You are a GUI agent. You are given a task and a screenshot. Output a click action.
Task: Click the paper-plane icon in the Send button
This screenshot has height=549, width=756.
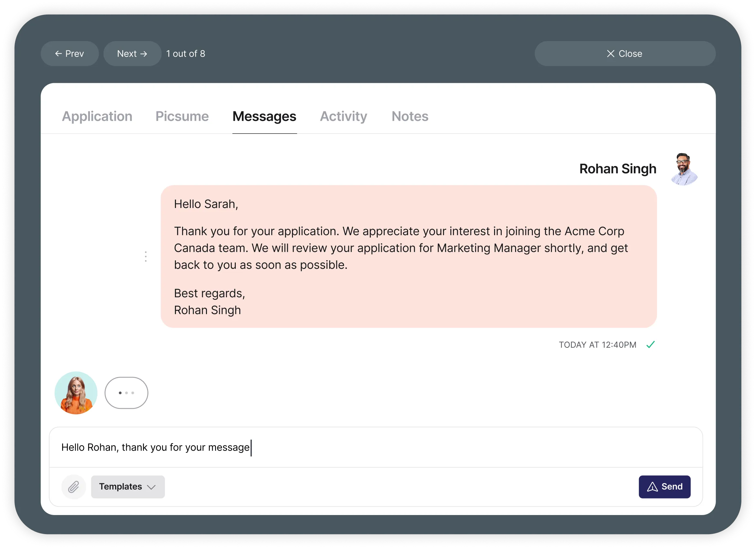pos(652,487)
